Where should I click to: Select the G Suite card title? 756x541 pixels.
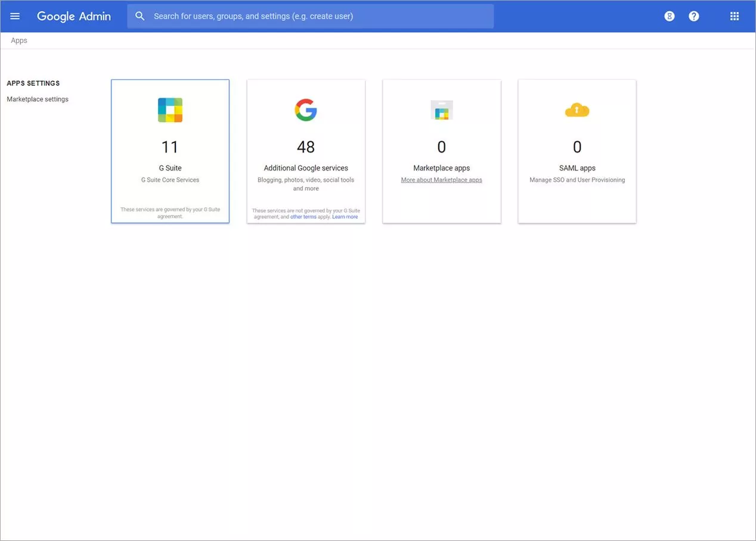(170, 168)
